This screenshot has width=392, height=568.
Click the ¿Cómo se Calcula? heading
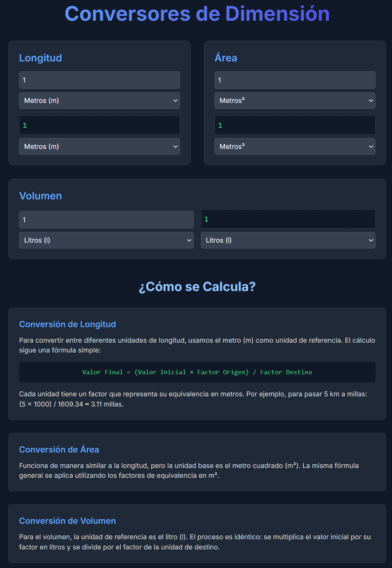coord(197,287)
